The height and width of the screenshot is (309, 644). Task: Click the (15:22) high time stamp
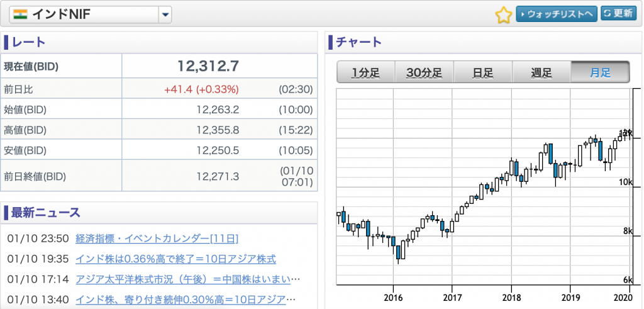pyautogui.click(x=296, y=130)
